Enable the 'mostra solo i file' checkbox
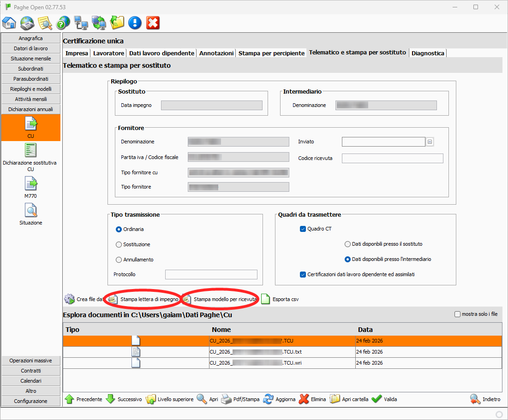The width and height of the screenshot is (508, 420). pos(457,314)
